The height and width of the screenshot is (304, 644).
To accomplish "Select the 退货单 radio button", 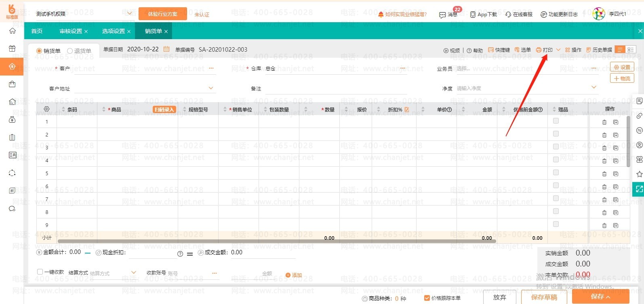I will click(70, 51).
